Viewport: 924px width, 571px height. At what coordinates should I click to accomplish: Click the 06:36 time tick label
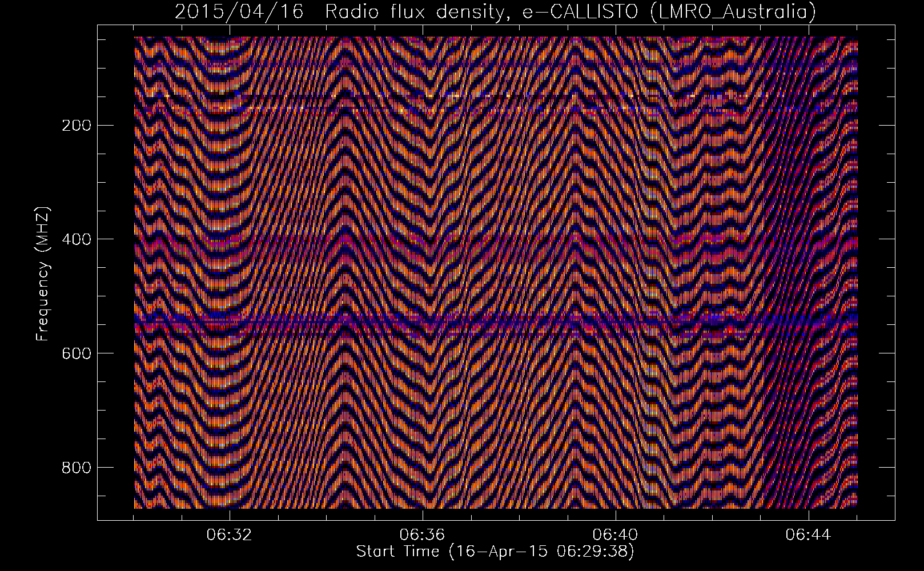tap(423, 535)
